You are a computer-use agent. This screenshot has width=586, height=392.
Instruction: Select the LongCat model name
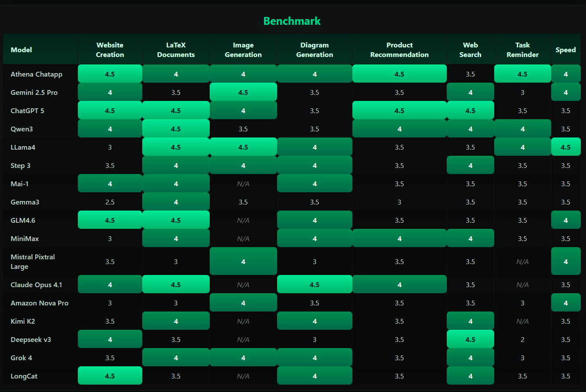pyautogui.click(x=24, y=376)
